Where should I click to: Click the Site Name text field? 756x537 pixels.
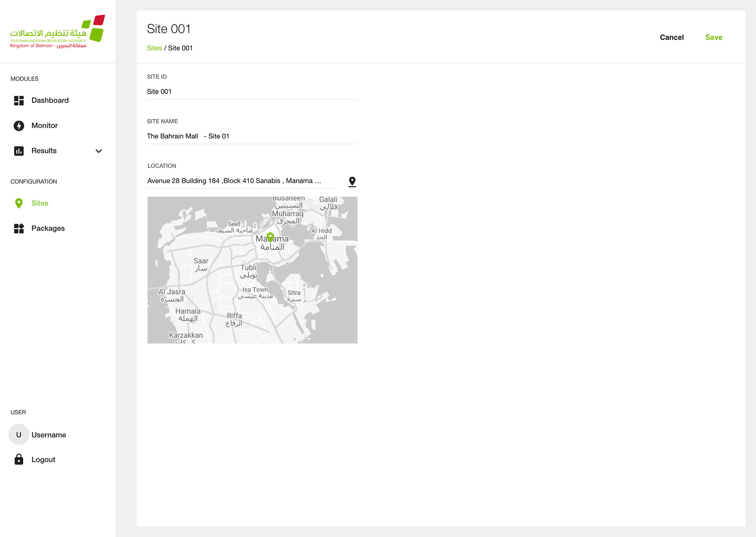[252, 136]
